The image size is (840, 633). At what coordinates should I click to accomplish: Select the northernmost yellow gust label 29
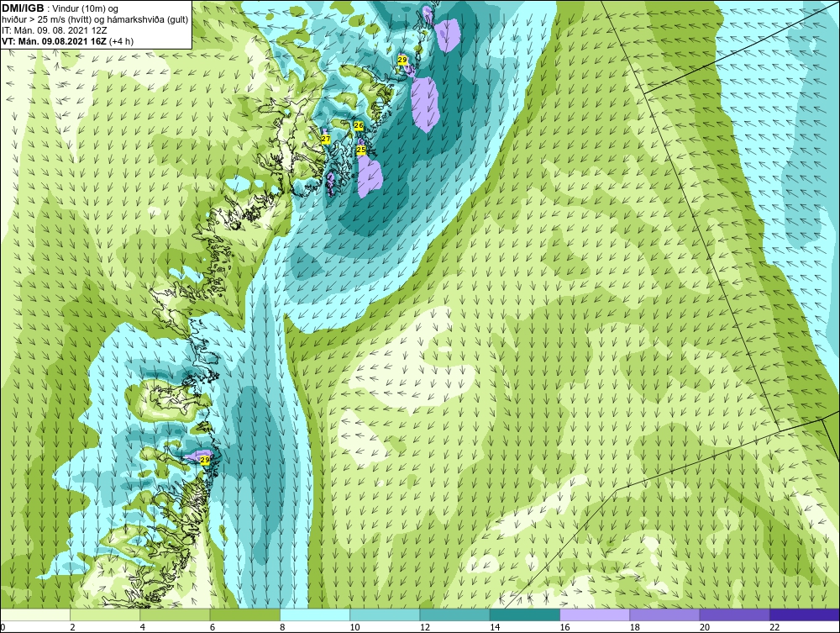pyautogui.click(x=402, y=60)
